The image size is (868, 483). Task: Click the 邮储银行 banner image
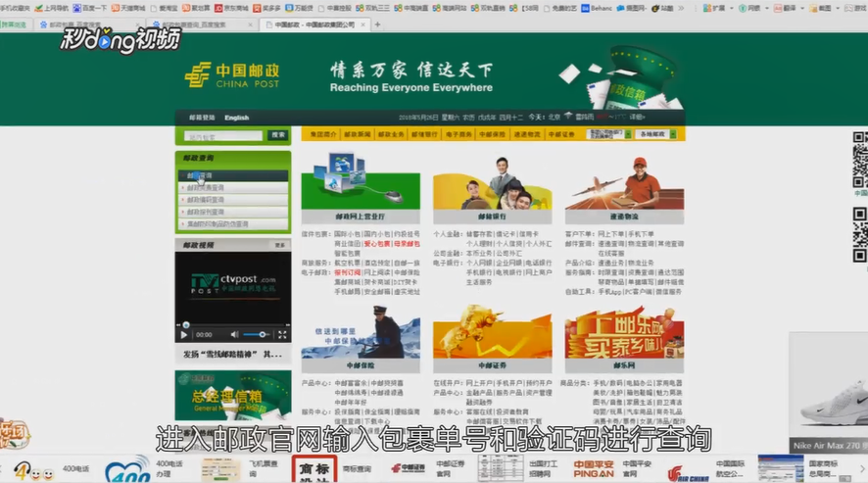492,182
